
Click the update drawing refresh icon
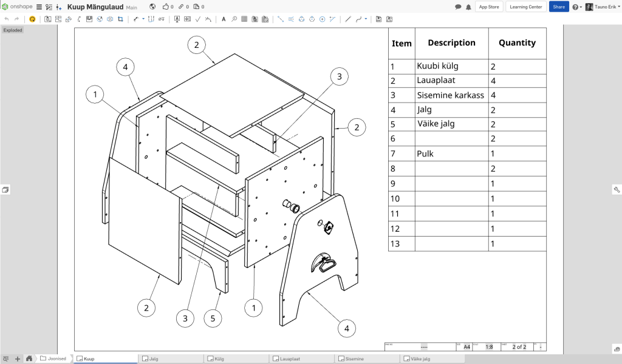tap(32, 19)
